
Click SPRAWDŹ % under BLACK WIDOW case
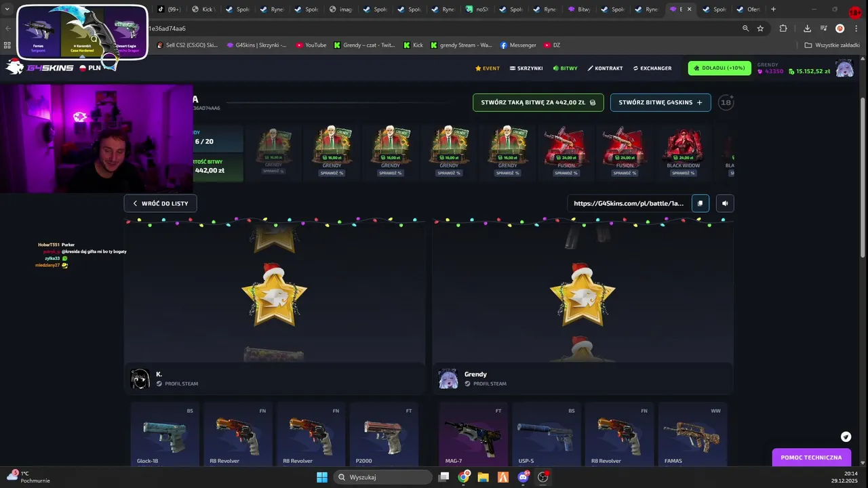pos(683,173)
